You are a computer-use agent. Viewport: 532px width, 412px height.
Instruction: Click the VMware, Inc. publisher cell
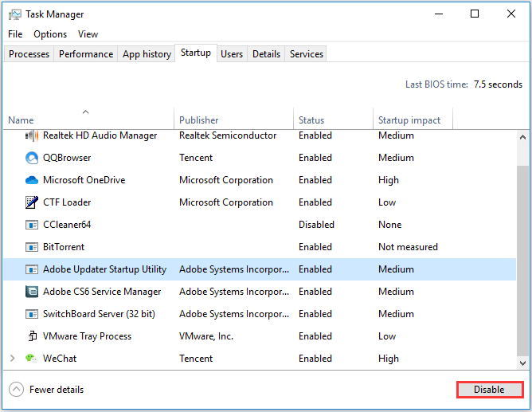(206, 336)
